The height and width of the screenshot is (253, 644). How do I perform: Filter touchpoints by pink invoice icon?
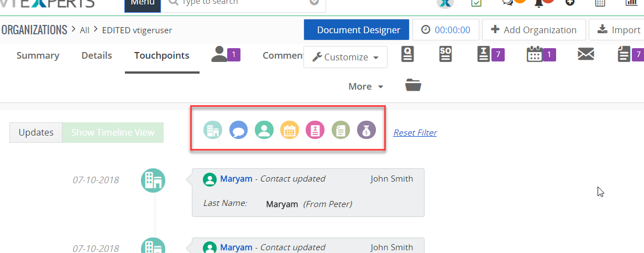315,130
